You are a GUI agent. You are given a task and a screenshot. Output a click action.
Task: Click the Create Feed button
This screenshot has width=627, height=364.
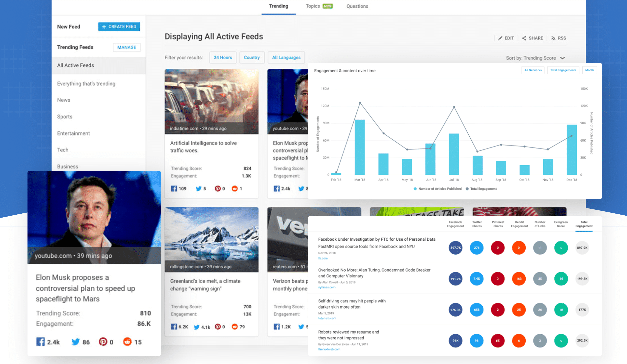pos(119,26)
